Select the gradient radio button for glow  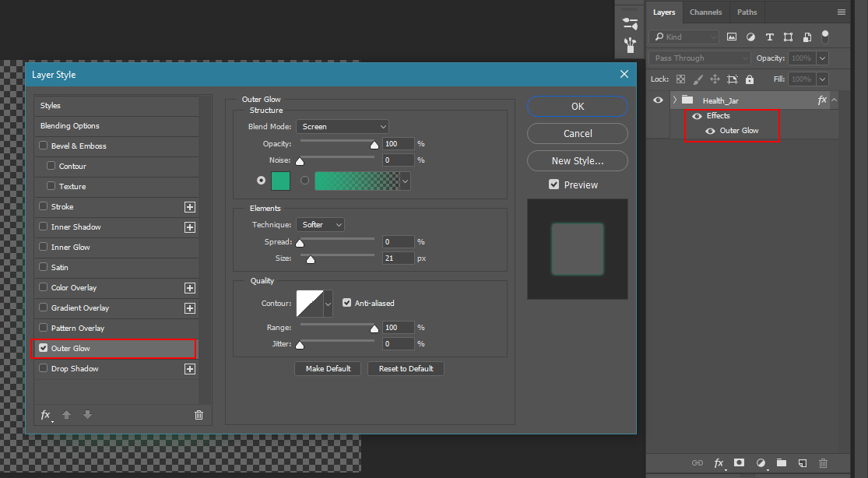[x=304, y=181]
